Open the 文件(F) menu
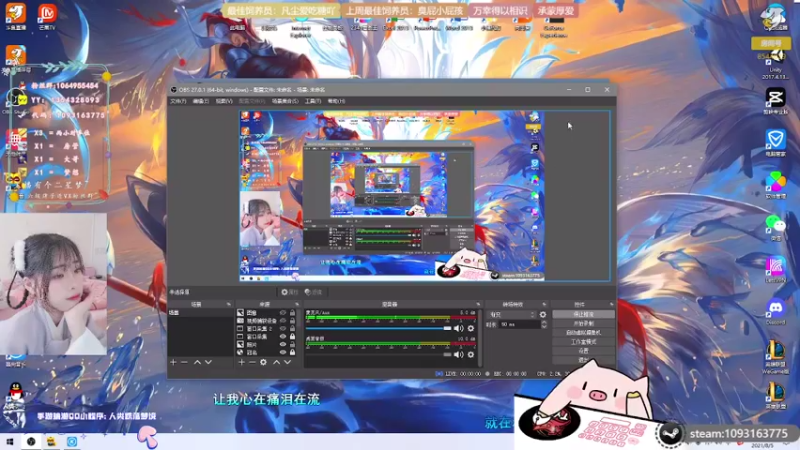 click(178, 101)
